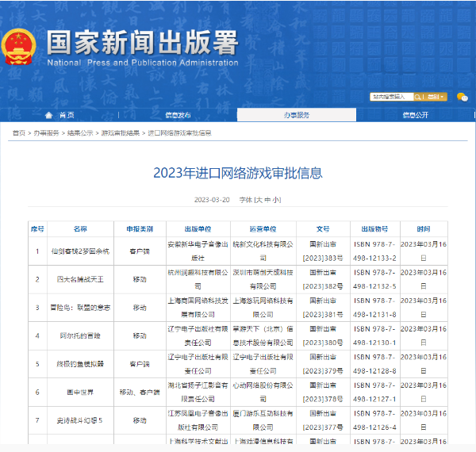Image resolution: width=476 pixels, height=452 pixels.
Task: Click operator 厦门游乐互动科技有限公司
Action: click(263, 420)
